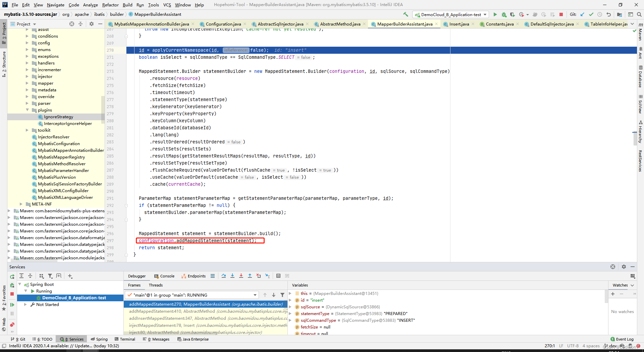This screenshot has height=352, width=644.
Task: Select IgnoreStrategy class in project tree
Action: pyautogui.click(x=58, y=117)
